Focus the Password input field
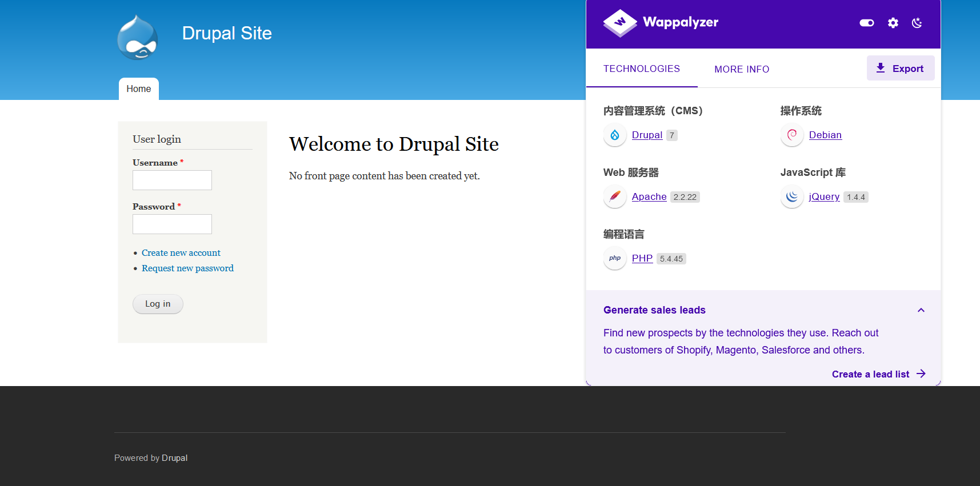 [x=172, y=224]
